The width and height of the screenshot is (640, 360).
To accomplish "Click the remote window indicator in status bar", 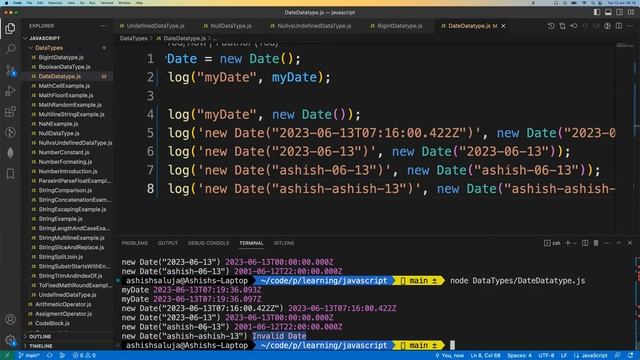I will coord(7,356).
